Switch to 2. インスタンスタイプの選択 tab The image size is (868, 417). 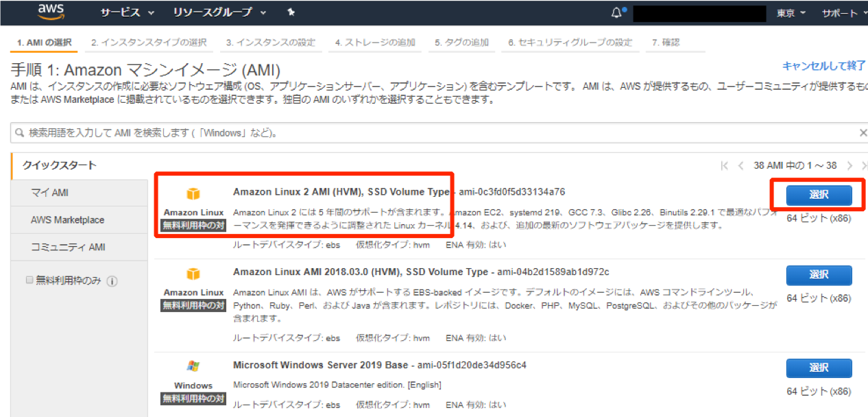[149, 43]
